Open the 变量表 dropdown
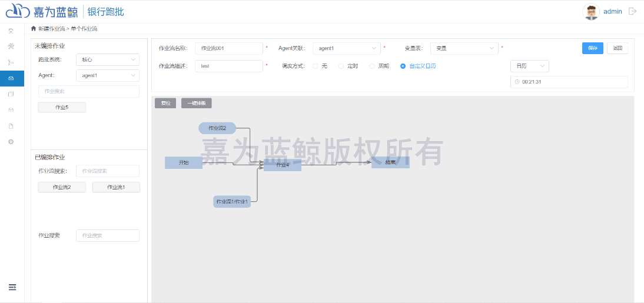 click(464, 48)
